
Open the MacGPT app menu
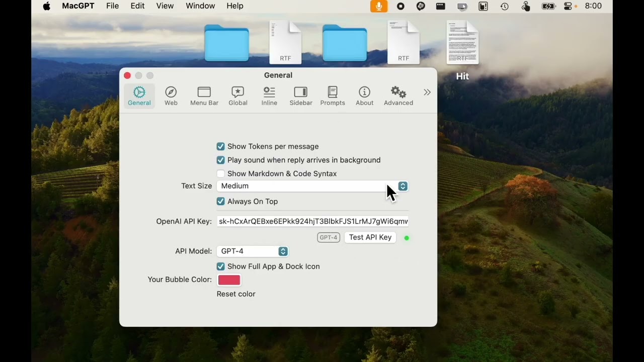[78, 6]
